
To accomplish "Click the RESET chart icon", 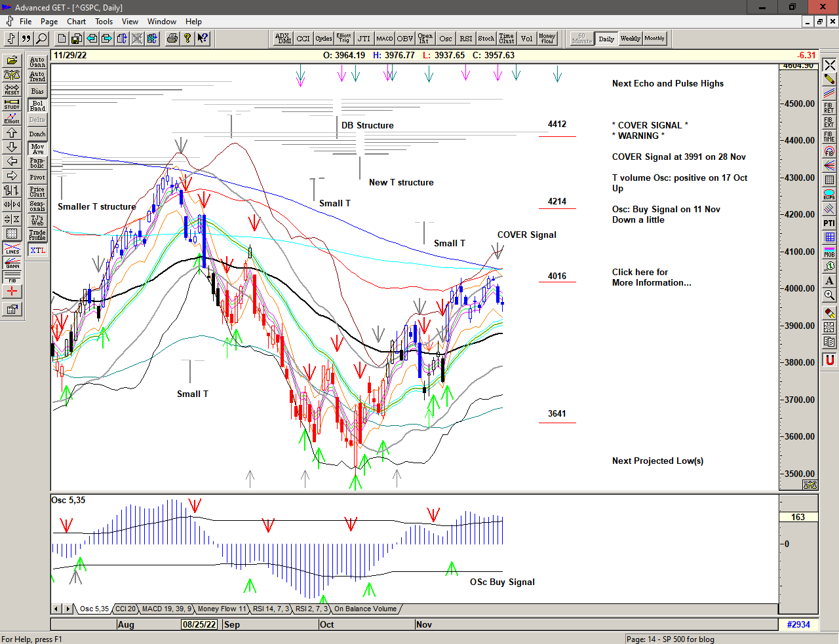I will (x=12, y=90).
